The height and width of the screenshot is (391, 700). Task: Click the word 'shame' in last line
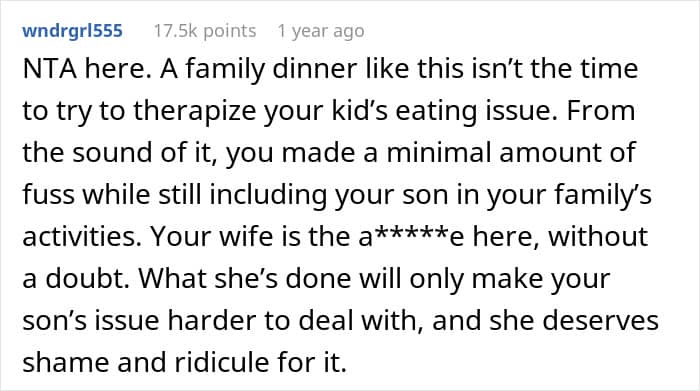tap(65, 362)
